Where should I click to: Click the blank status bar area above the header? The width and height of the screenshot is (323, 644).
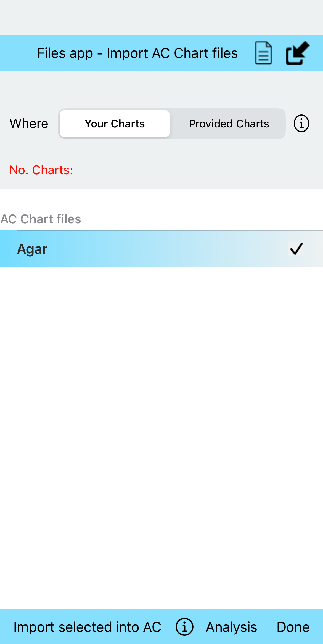coord(161,17)
